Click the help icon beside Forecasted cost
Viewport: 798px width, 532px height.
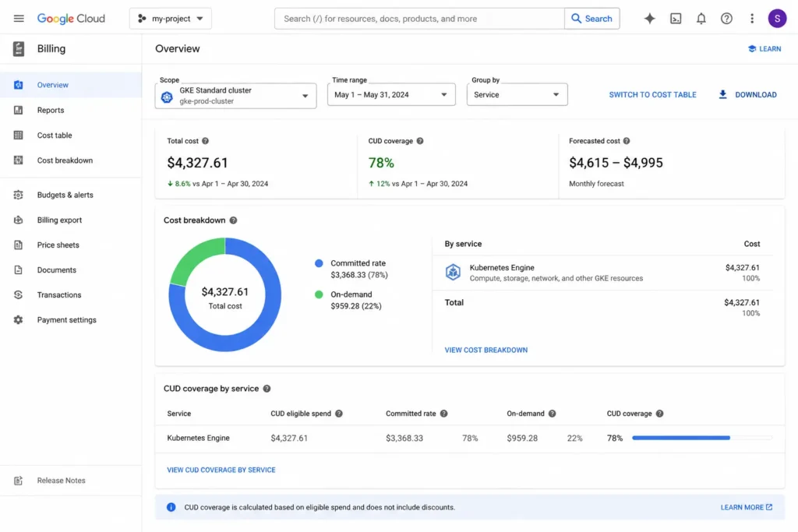tap(627, 141)
